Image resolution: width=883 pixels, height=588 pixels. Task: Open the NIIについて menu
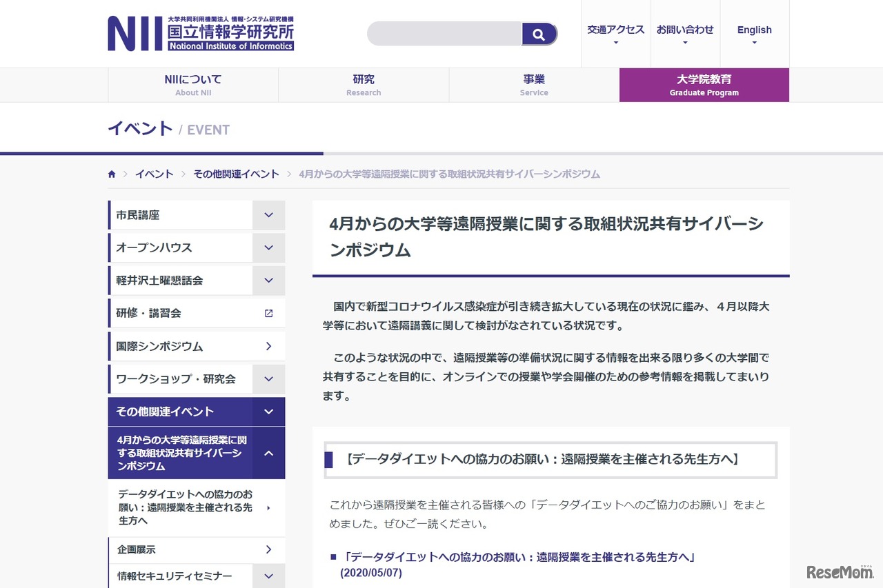coord(192,84)
